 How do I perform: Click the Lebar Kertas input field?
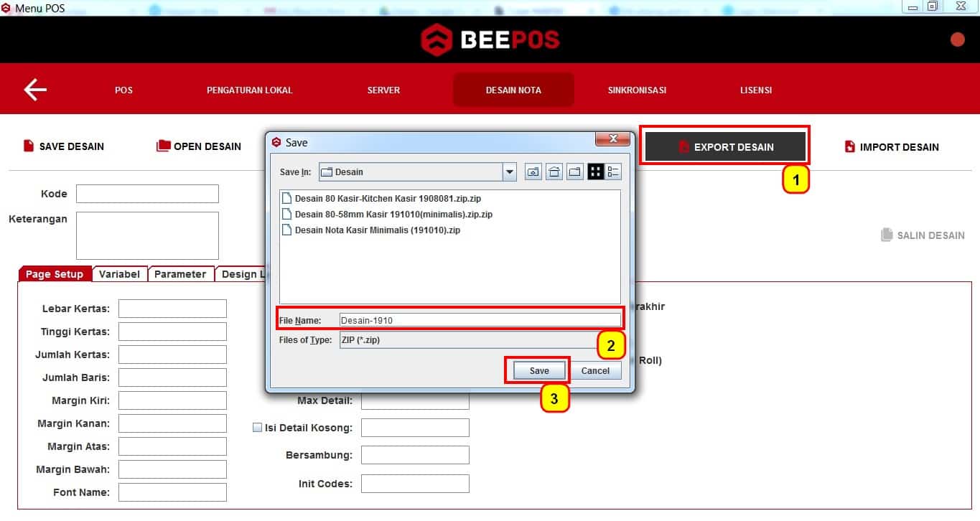point(172,309)
